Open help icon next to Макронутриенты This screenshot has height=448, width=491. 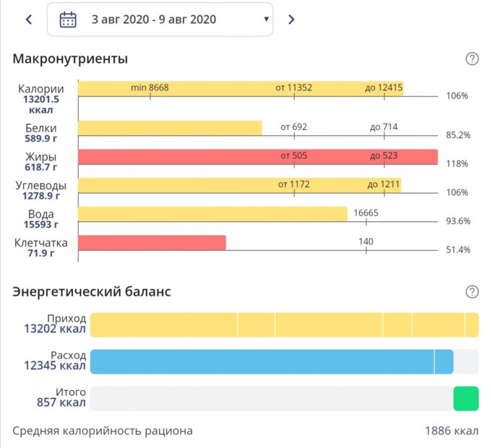click(x=472, y=59)
